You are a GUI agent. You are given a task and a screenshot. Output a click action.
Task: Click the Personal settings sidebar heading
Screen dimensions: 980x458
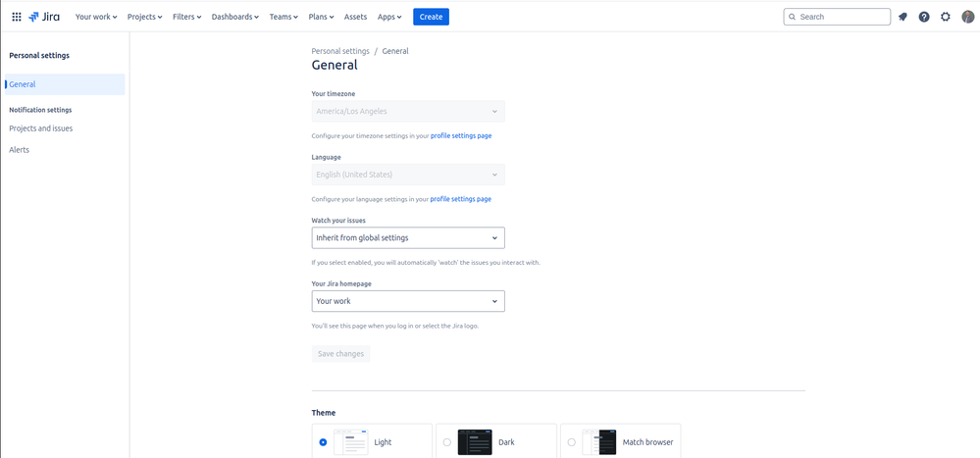point(39,56)
